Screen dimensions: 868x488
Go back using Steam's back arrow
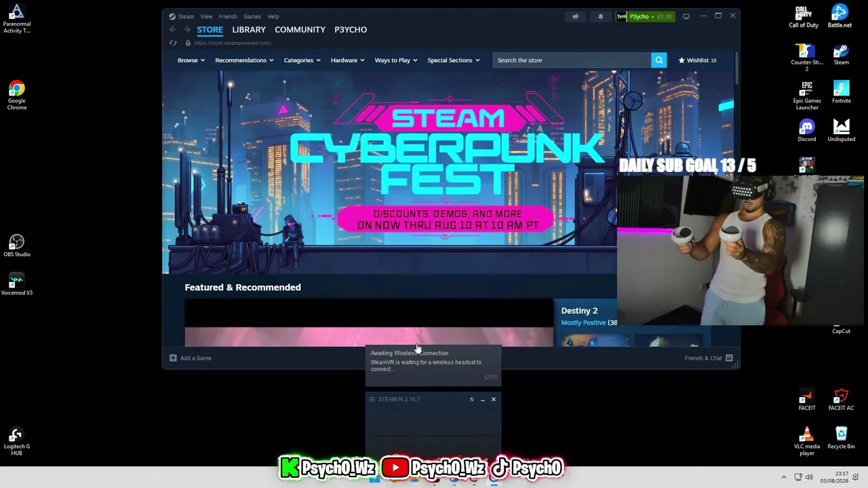(x=172, y=30)
